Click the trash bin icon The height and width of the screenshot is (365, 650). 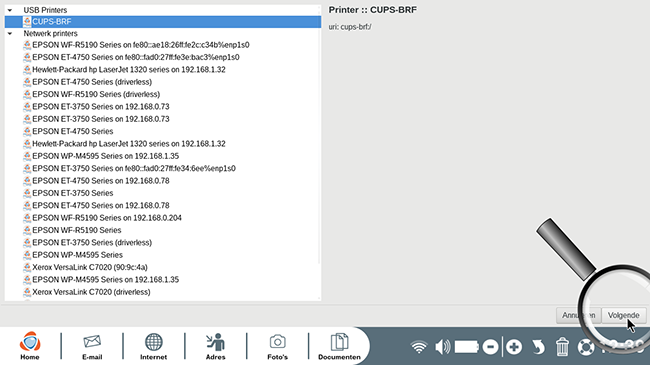562,347
